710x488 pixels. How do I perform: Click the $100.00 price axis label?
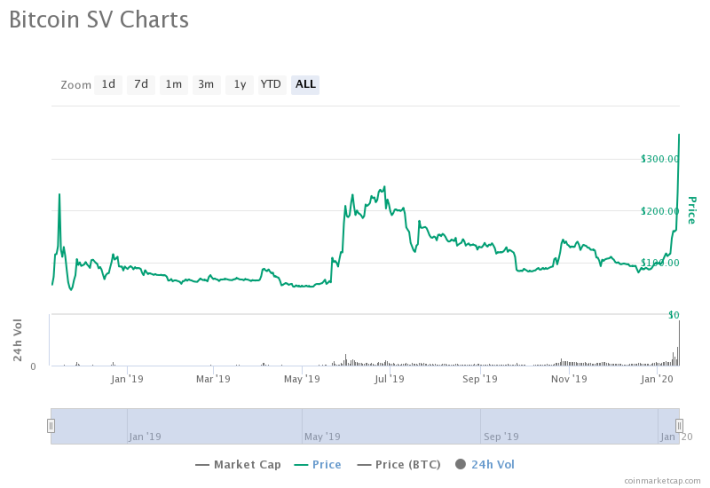point(660,263)
